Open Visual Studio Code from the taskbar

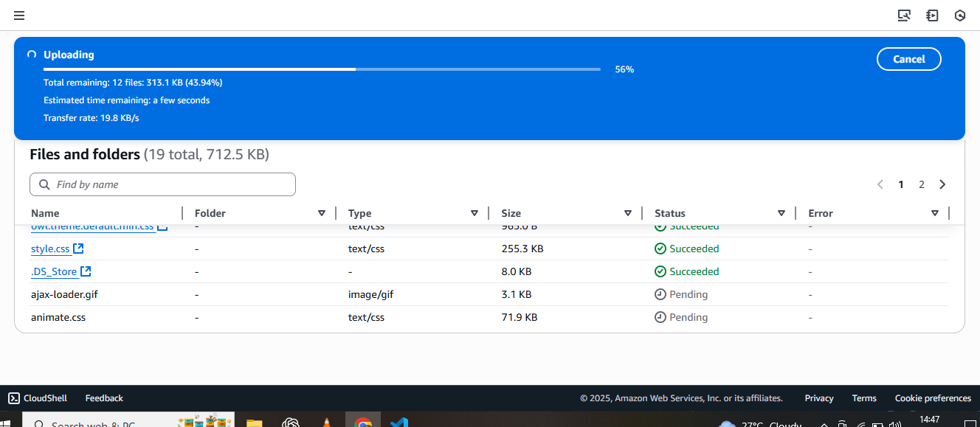coord(399,423)
